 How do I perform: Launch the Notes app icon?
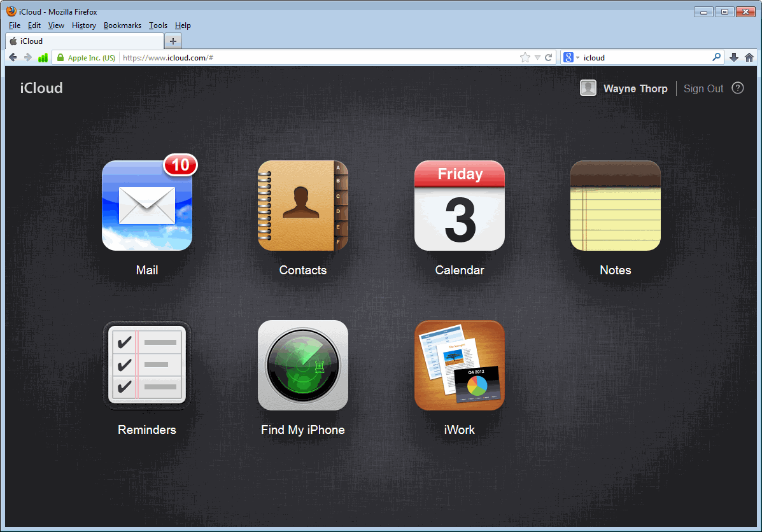(615, 206)
